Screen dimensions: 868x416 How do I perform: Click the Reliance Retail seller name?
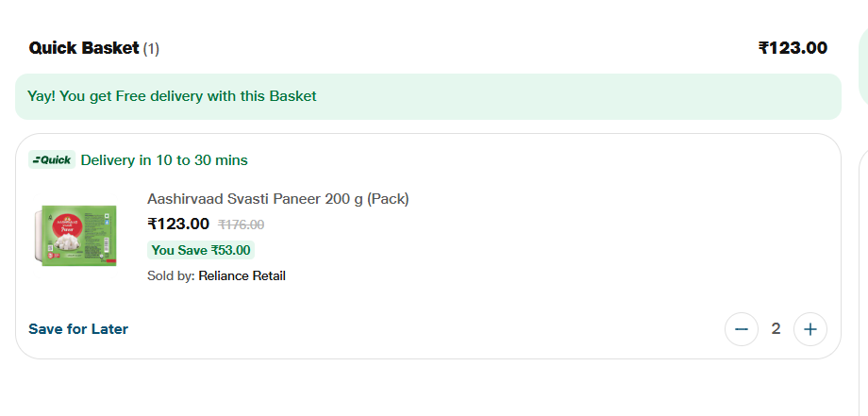coord(242,275)
